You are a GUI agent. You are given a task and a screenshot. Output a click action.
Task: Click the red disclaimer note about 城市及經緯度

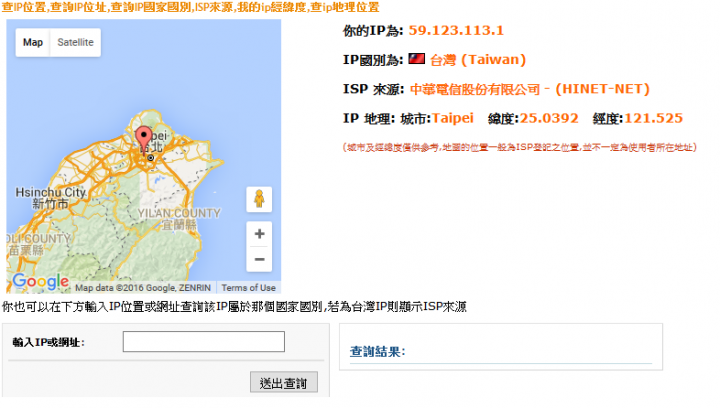pyautogui.click(x=520, y=147)
